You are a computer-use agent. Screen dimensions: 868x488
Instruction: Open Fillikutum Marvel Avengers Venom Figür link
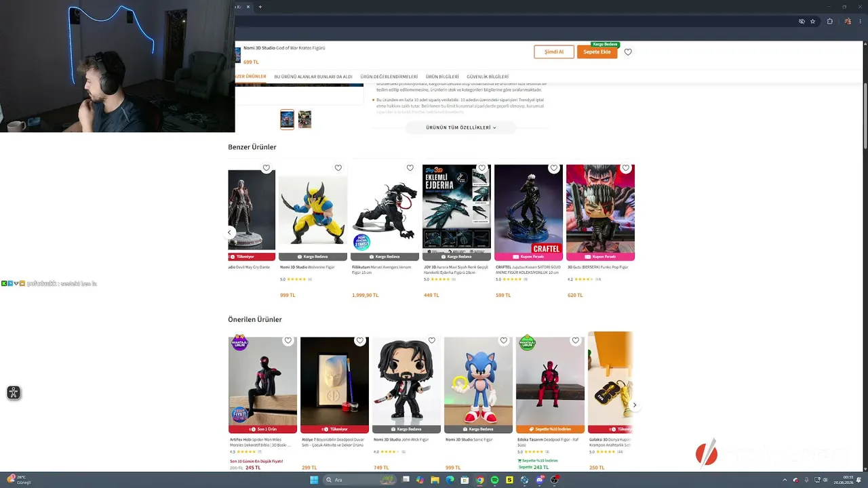click(x=382, y=269)
